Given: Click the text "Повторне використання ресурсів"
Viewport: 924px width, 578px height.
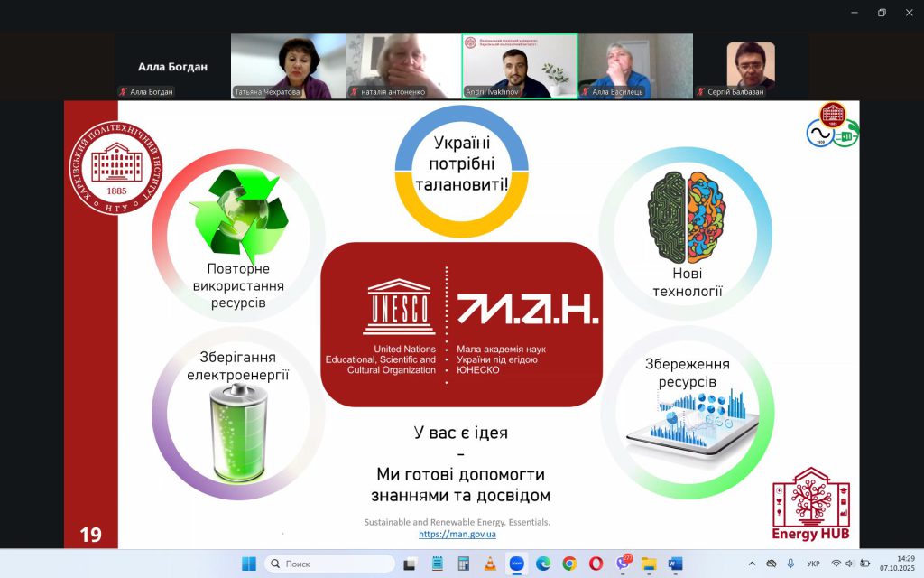Looking at the screenshot, I should click(x=238, y=285).
